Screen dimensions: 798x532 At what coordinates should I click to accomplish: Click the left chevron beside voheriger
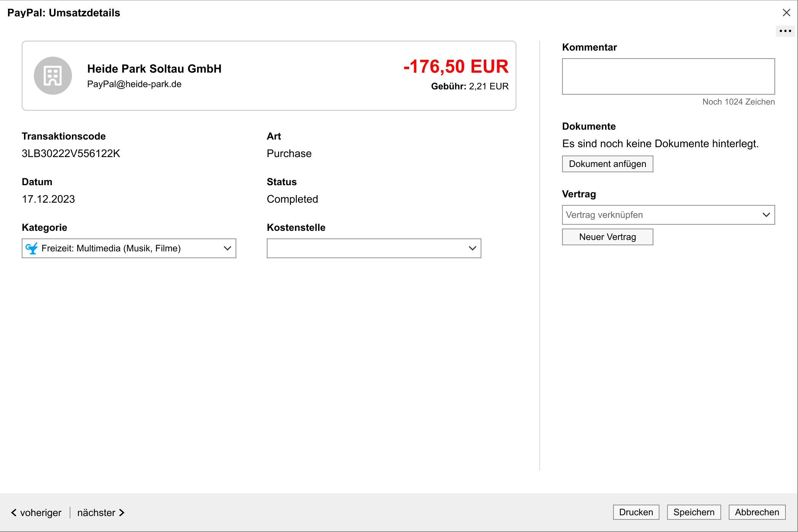pyautogui.click(x=14, y=512)
